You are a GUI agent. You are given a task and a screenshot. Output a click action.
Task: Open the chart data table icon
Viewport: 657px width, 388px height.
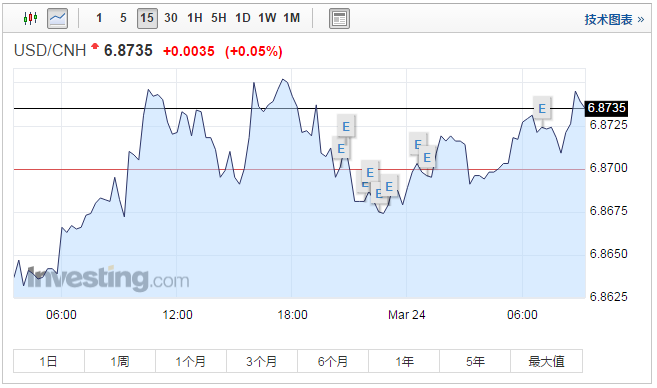coord(339,19)
